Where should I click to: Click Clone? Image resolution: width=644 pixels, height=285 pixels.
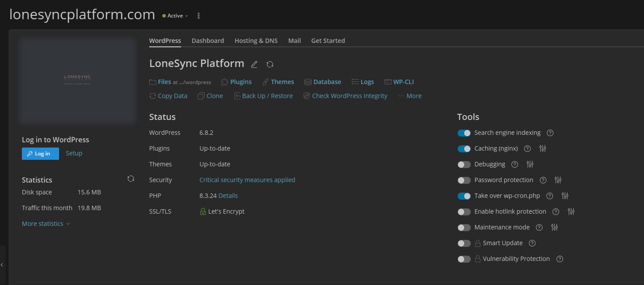point(210,96)
